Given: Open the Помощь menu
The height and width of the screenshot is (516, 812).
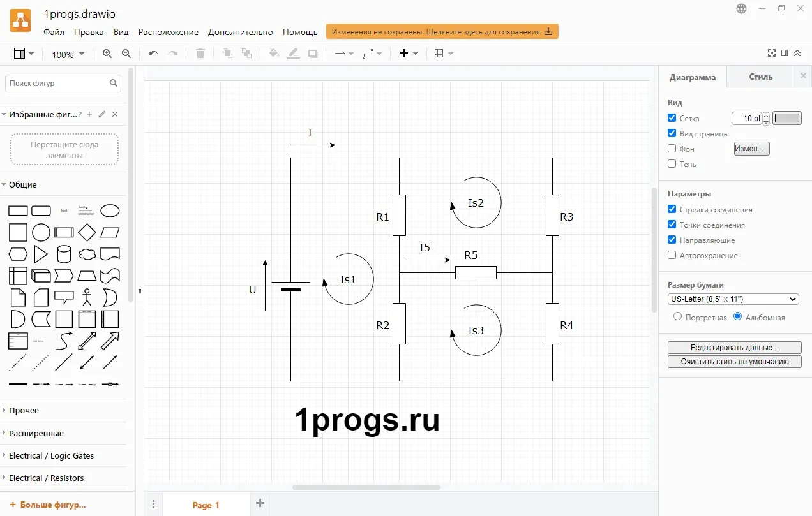Looking at the screenshot, I should (300, 32).
